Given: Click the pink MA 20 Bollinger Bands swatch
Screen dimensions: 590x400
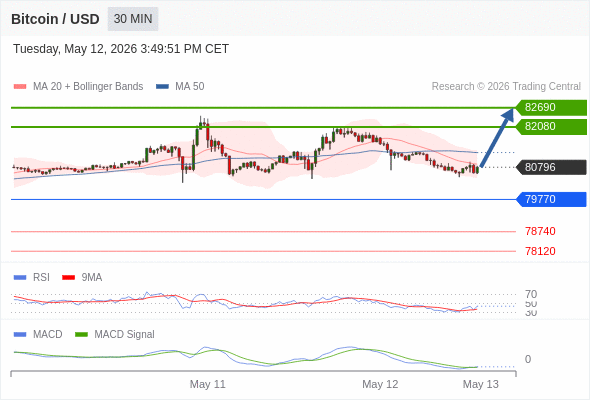Looking at the screenshot, I should point(20,87).
